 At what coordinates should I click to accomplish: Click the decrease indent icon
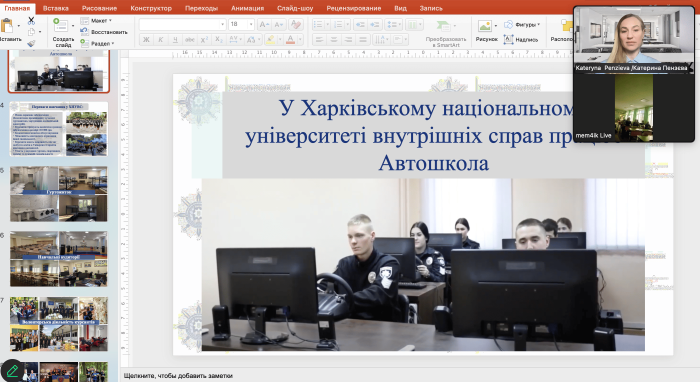pyautogui.click(x=360, y=25)
